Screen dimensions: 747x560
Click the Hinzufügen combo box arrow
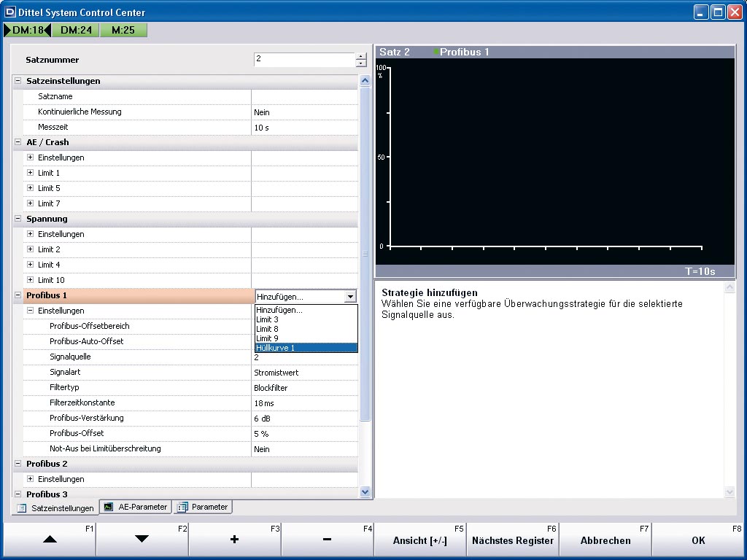(x=350, y=296)
